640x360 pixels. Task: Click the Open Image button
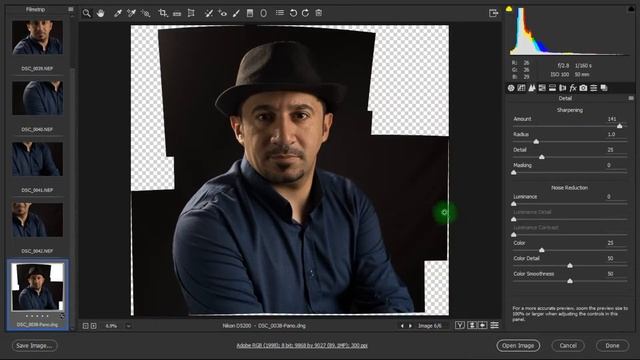click(x=518, y=346)
